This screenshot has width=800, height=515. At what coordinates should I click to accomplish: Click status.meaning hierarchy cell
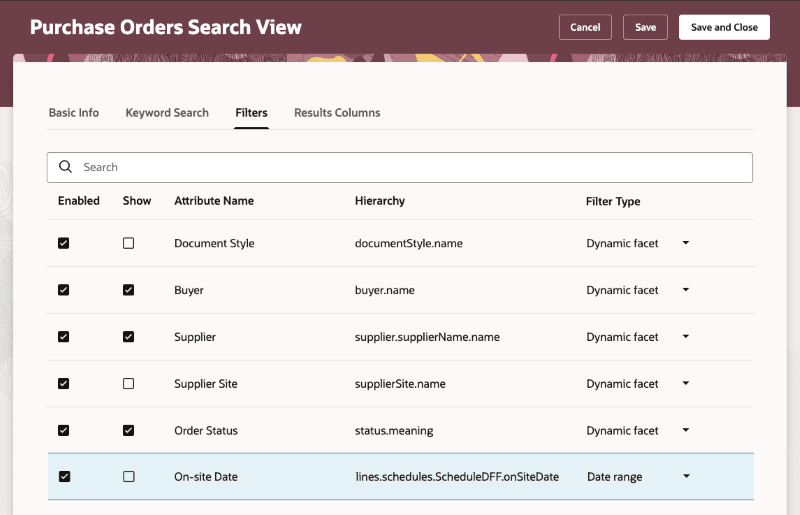click(394, 430)
